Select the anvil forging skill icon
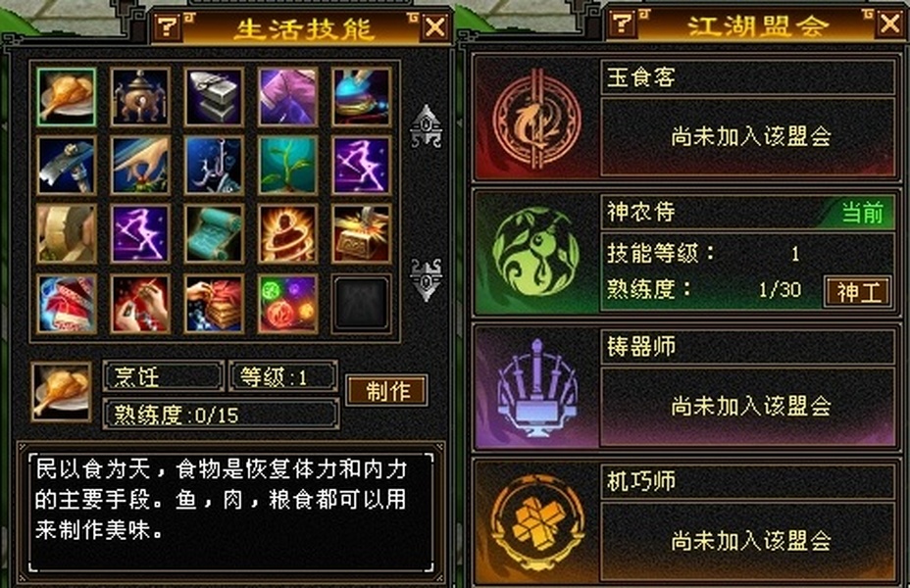910x588 pixels. click(214, 97)
